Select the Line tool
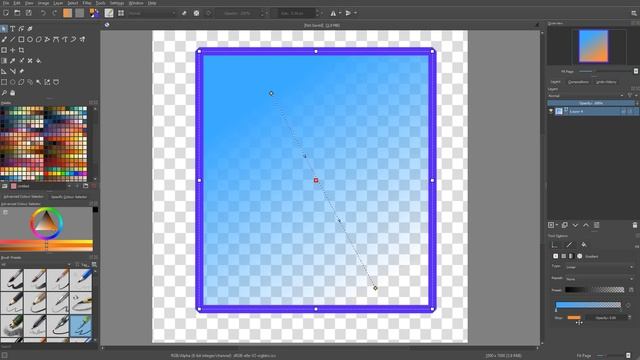Viewport: 640px width, 360px height. [13, 39]
